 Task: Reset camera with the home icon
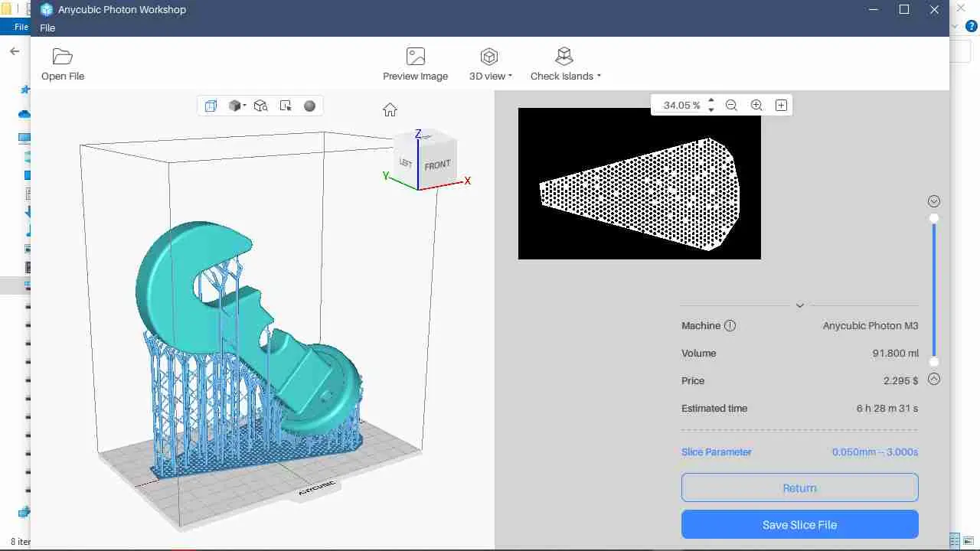[x=390, y=109]
